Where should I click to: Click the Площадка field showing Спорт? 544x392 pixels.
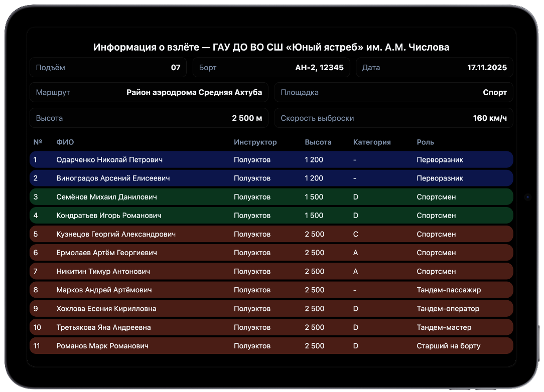coord(393,92)
